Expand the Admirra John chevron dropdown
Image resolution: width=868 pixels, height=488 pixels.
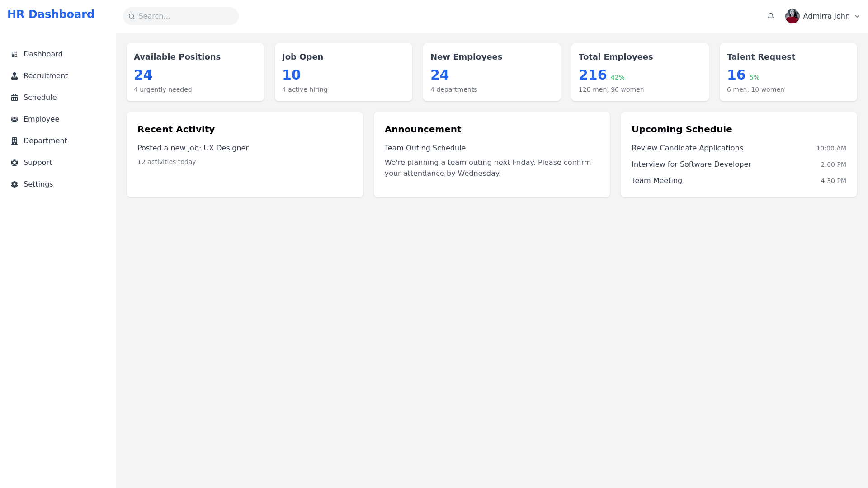click(857, 16)
